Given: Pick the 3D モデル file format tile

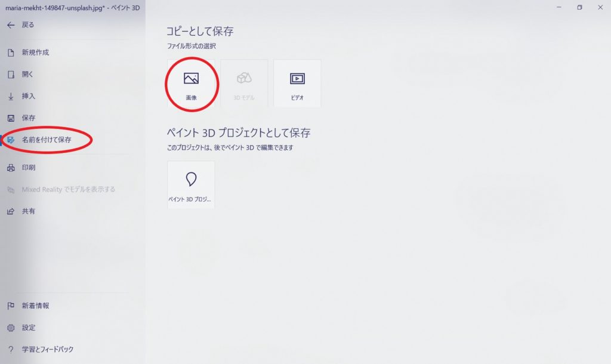Looking at the screenshot, I should tap(244, 84).
